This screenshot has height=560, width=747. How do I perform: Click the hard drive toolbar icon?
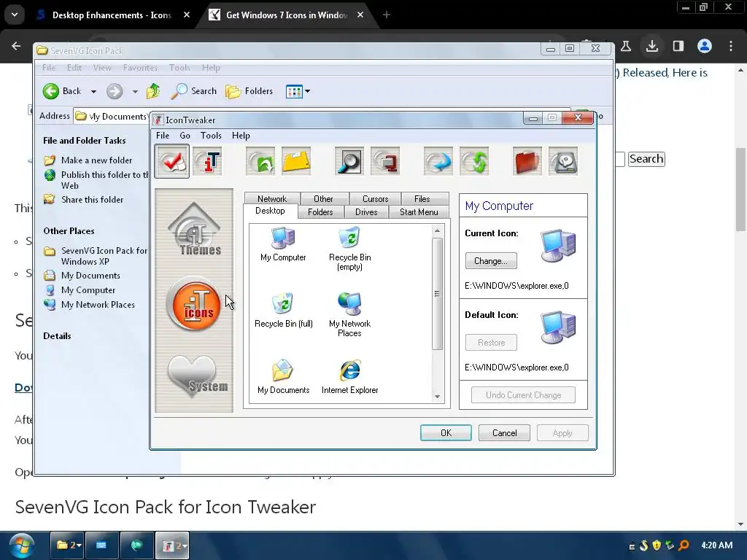563,161
